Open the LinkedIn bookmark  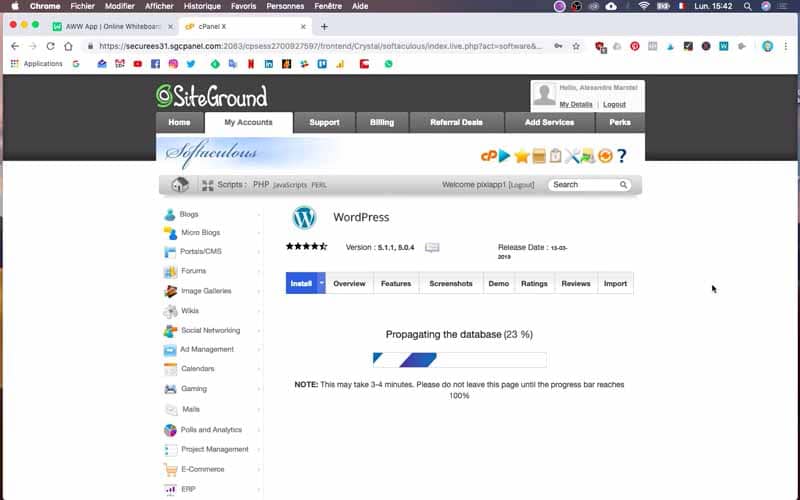click(268, 64)
